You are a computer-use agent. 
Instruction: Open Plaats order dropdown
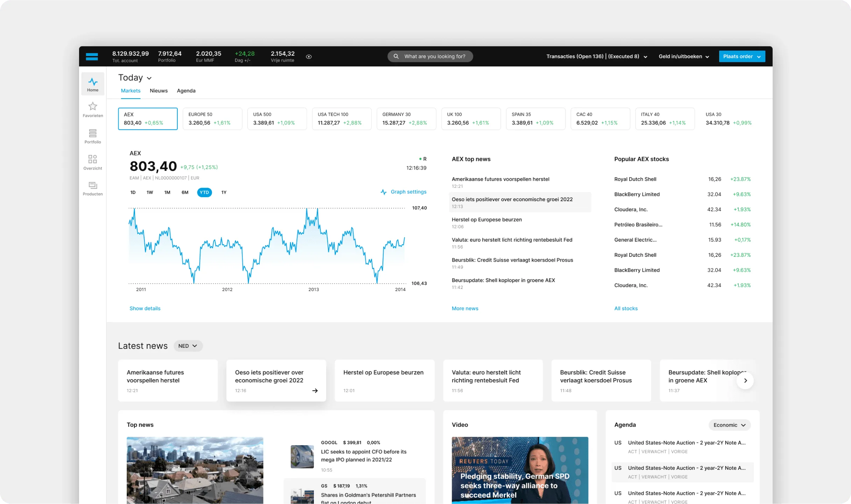[742, 56]
